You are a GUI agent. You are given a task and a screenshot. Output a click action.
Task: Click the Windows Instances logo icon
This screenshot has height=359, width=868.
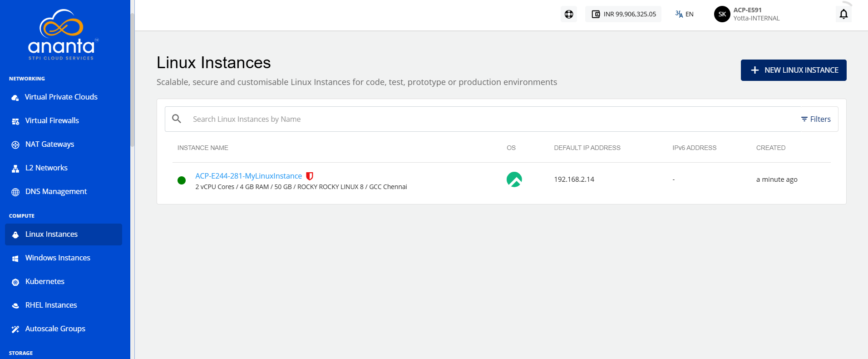point(15,258)
